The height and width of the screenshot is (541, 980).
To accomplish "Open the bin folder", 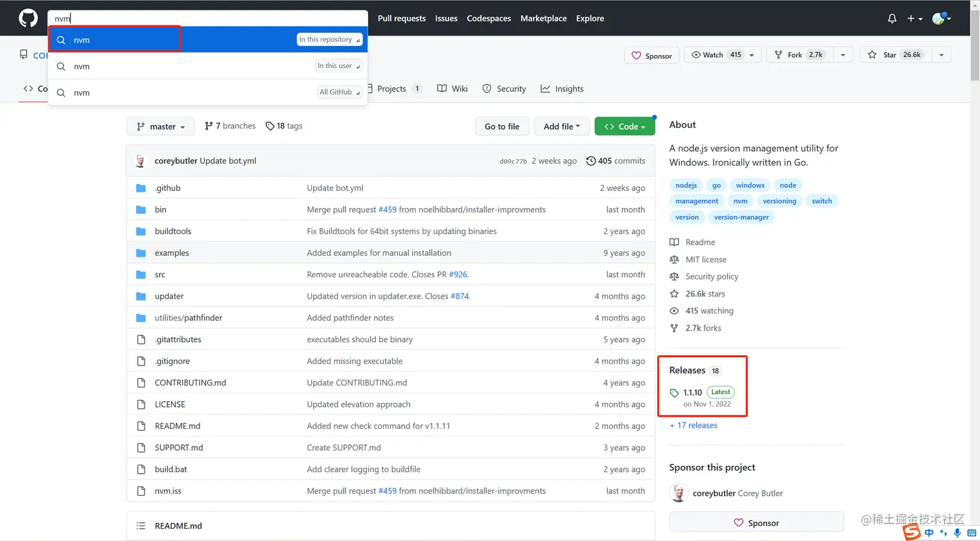I will [x=160, y=209].
